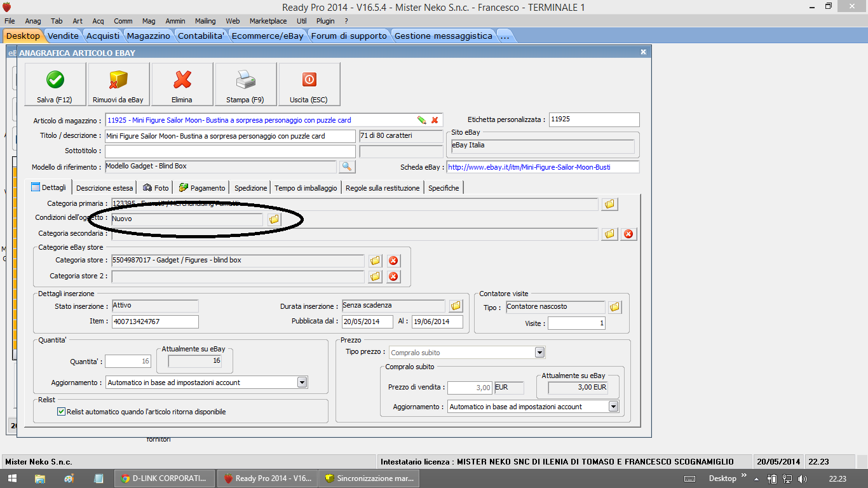Click the red Elimina button
This screenshot has height=488, width=868.
[x=182, y=84]
